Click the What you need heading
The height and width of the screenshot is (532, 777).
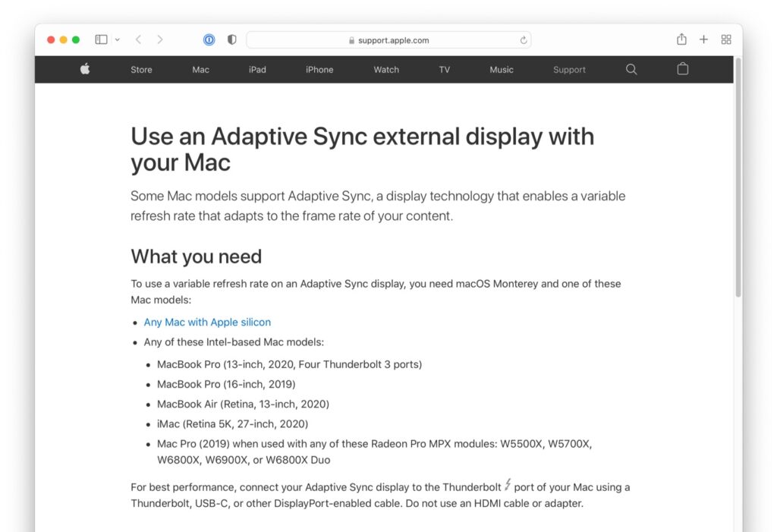pyautogui.click(x=197, y=257)
